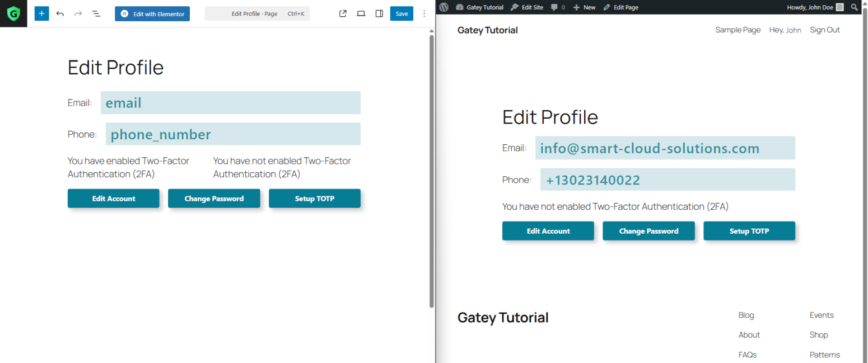This screenshot has height=363, width=868.
Task: Open the block inserter plus button
Action: [x=41, y=13]
